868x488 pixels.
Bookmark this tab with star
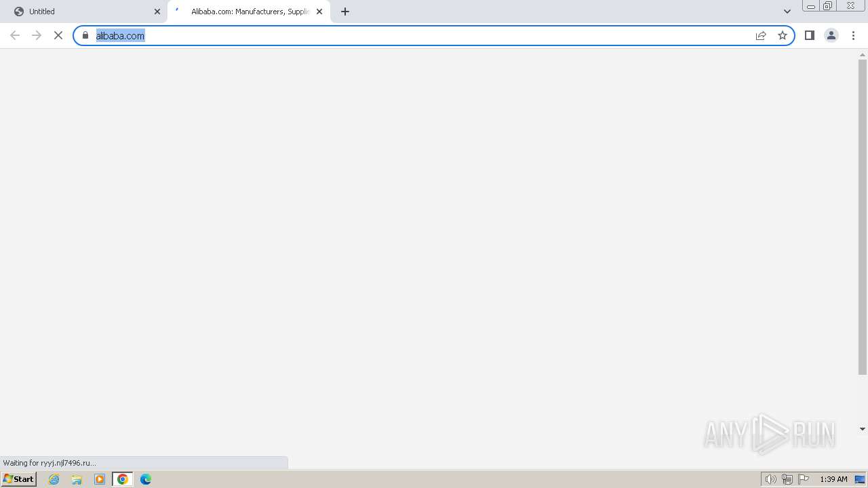click(783, 35)
